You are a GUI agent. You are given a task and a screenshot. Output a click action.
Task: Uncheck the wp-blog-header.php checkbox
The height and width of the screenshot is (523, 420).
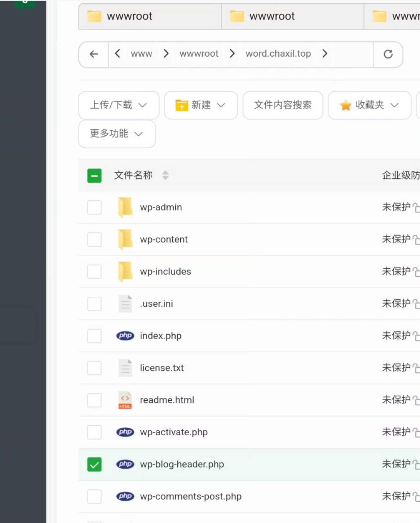tap(94, 464)
